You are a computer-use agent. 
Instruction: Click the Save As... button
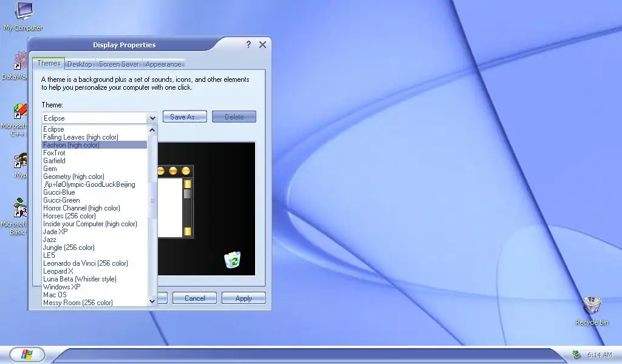pyautogui.click(x=185, y=117)
